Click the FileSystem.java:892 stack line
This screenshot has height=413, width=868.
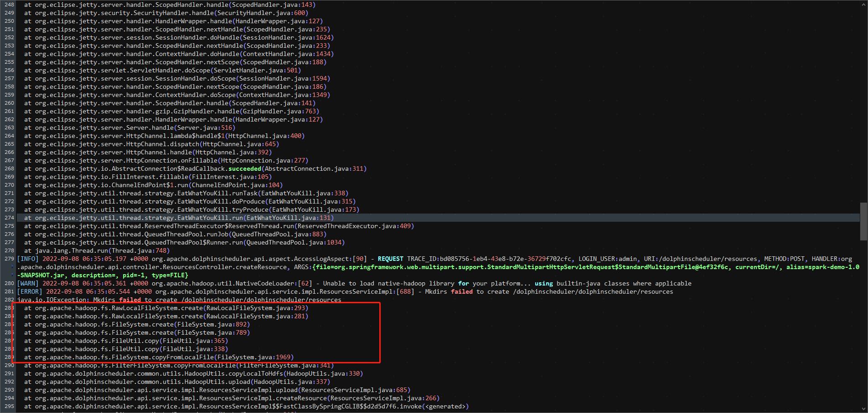[x=137, y=324]
